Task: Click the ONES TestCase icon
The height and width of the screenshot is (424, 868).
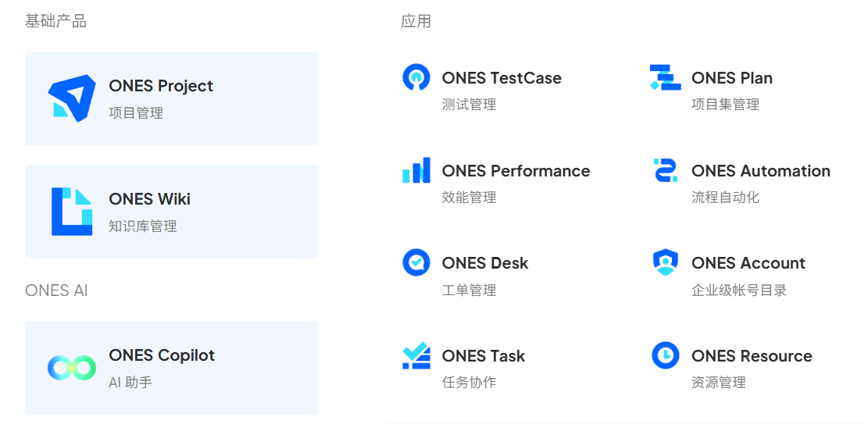Action: click(x=416, y=77)
